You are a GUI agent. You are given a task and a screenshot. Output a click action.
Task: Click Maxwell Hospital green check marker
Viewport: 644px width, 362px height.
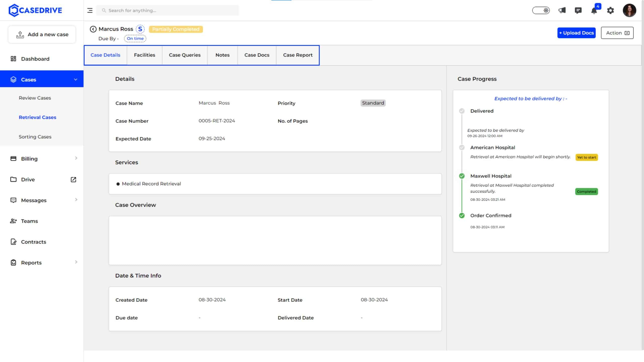coord(462,176)
